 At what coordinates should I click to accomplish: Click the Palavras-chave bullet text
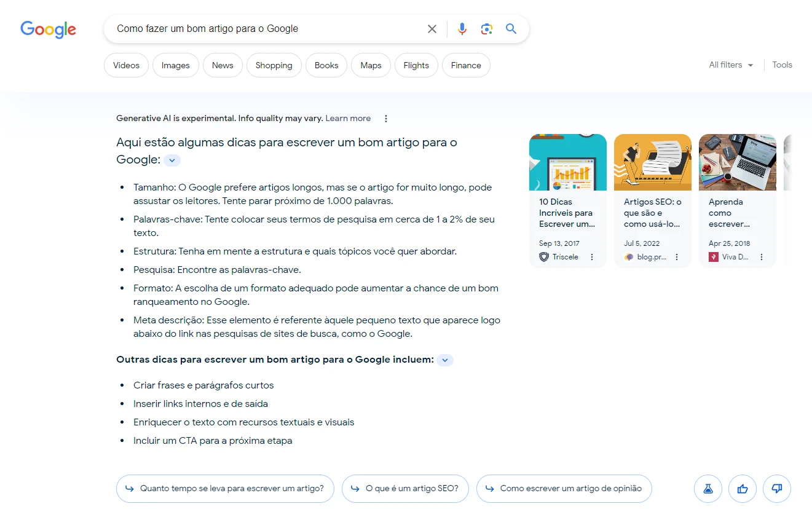pos(314,226)
